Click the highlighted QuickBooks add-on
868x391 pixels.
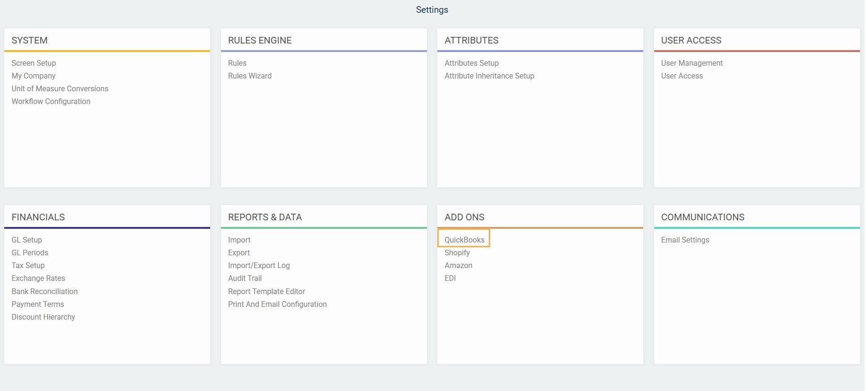(x=464, y=240)
